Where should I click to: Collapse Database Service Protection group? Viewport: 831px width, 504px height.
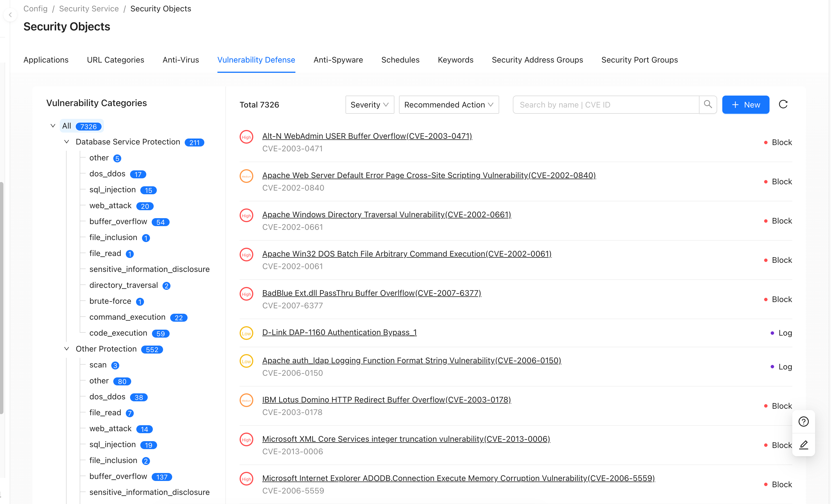click(x=66, y=142)
